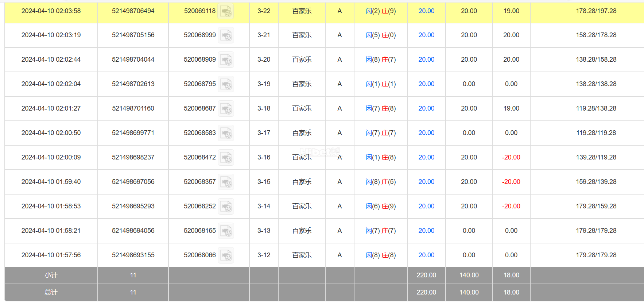View replay icon beside 520068066
The width and height of the screenshot is (644, 304).
(226, 255)
